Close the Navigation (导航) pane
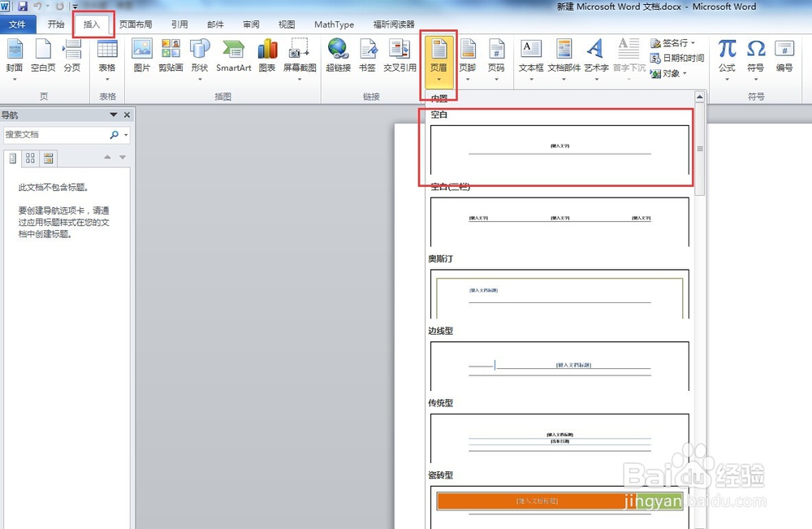Screen dimensions: 812x529 [x=127, y=115]
